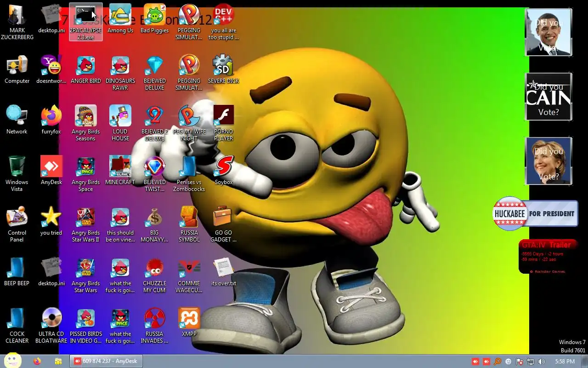The image size is (588, 368).
Task: Open Angry Birds Space shortcut
Action: click(x=86, y=174)
